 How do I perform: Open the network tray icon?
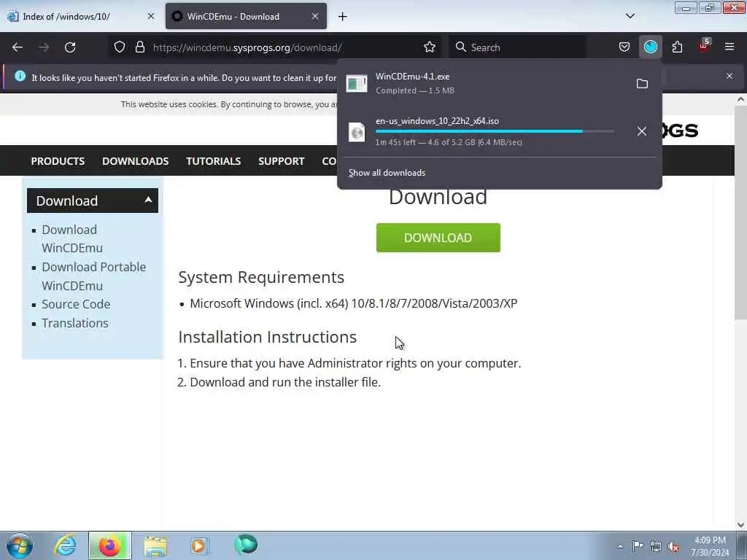pyautogui.click(x=656, y=546)
